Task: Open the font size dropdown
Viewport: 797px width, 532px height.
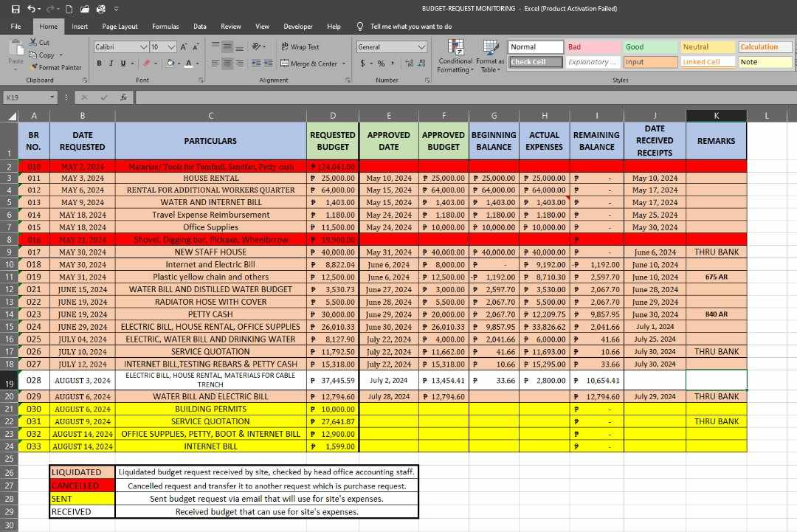Action: [172, 46]
